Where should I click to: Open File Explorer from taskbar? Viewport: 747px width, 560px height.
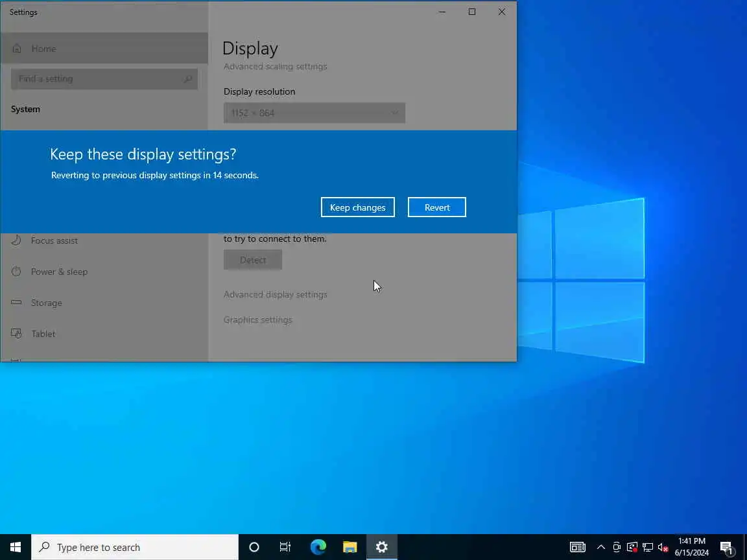coord(350,547)
